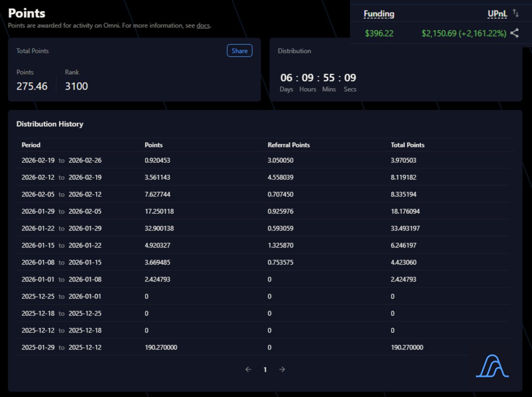Image resolution: width=532 pixels, height=397 pixels.
Task: Click points value 32.900138
Action: tap(159, 228)
